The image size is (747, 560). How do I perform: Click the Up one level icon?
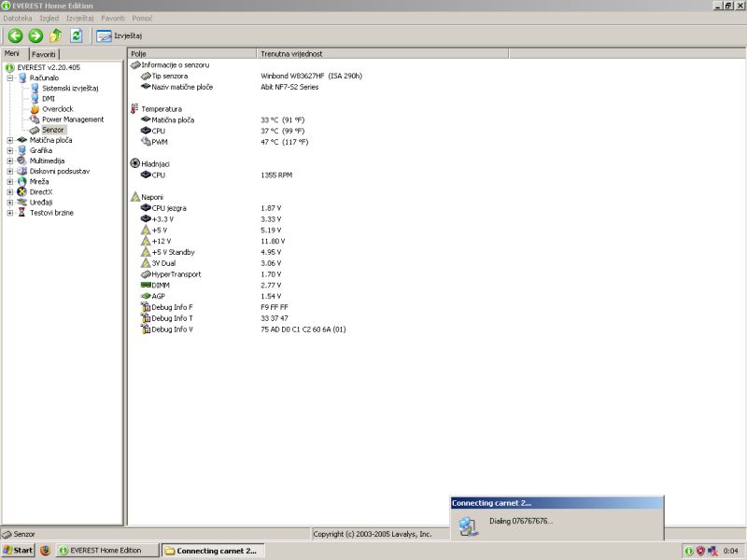56,35
